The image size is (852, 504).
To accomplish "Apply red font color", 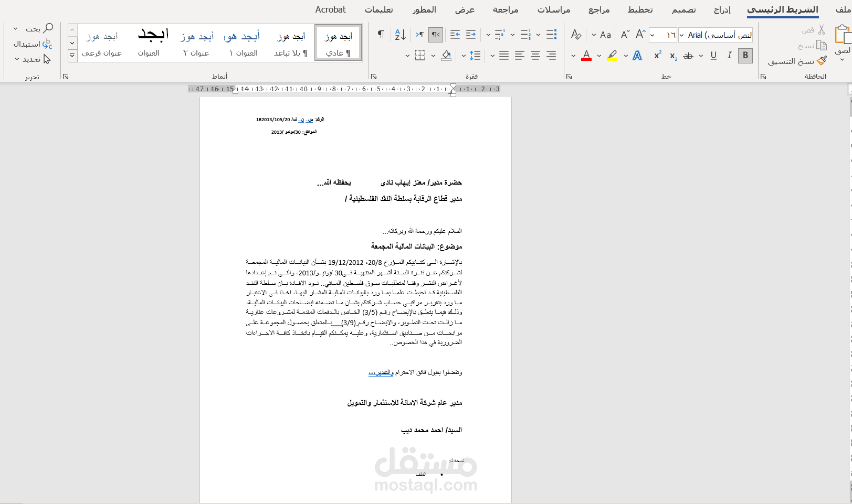I will pos(587,56).
